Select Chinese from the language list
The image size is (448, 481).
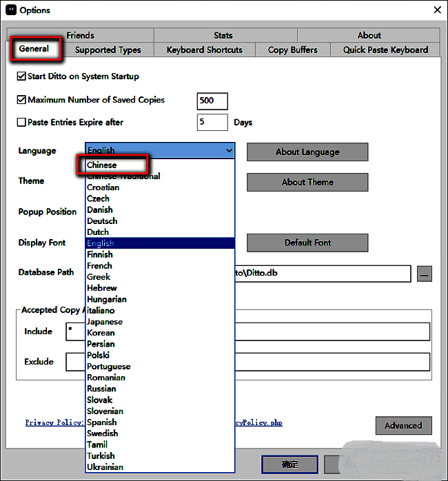[x=102, y=165]
